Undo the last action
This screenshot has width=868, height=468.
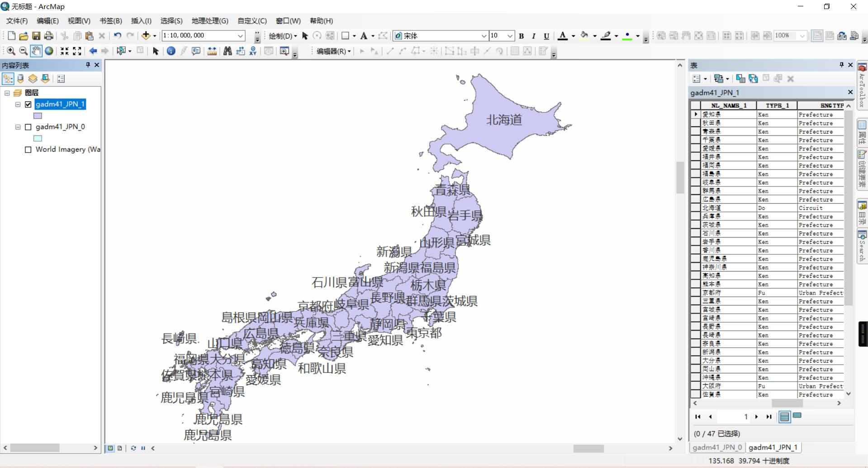click(x=118, y=36)
